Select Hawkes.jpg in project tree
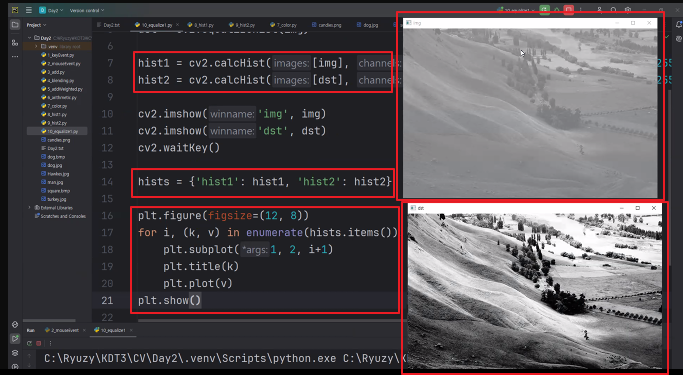 [55, 174]
